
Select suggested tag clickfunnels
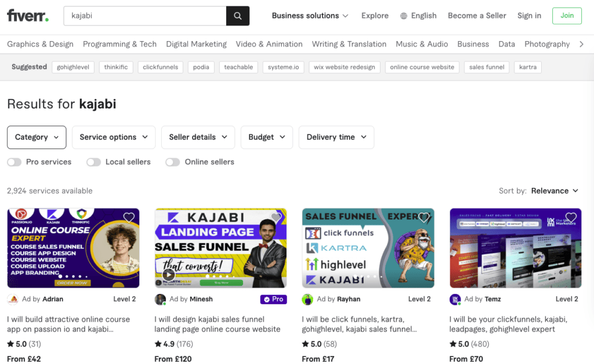(160, 67)
